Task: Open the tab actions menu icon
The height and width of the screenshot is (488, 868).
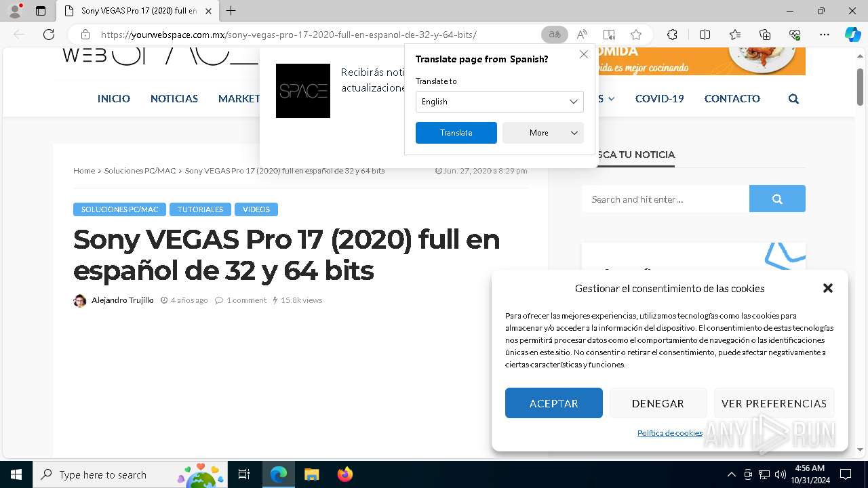Action: pos(41,11)
